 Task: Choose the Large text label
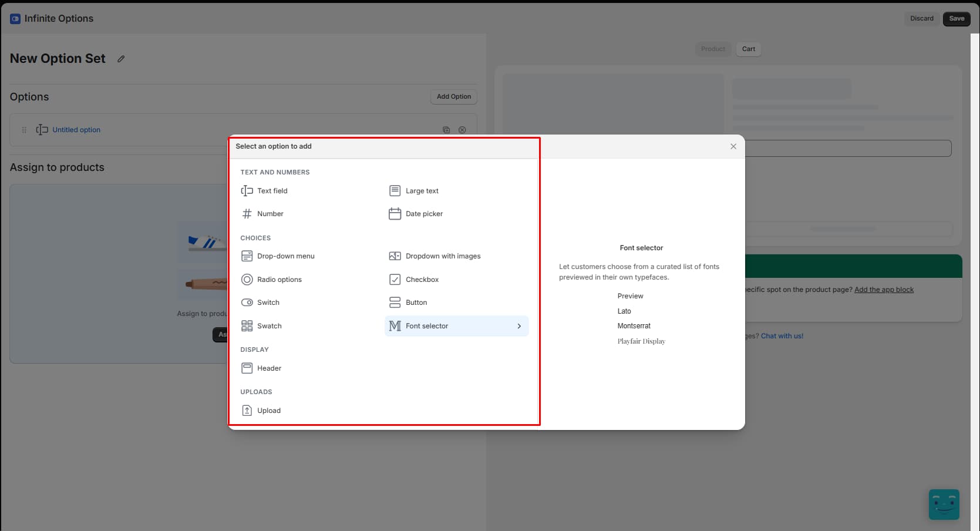point(422,191)
